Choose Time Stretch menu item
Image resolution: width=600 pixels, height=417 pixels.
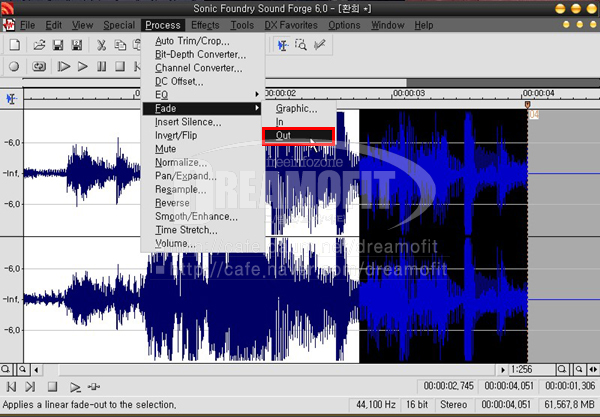point(202,230)
